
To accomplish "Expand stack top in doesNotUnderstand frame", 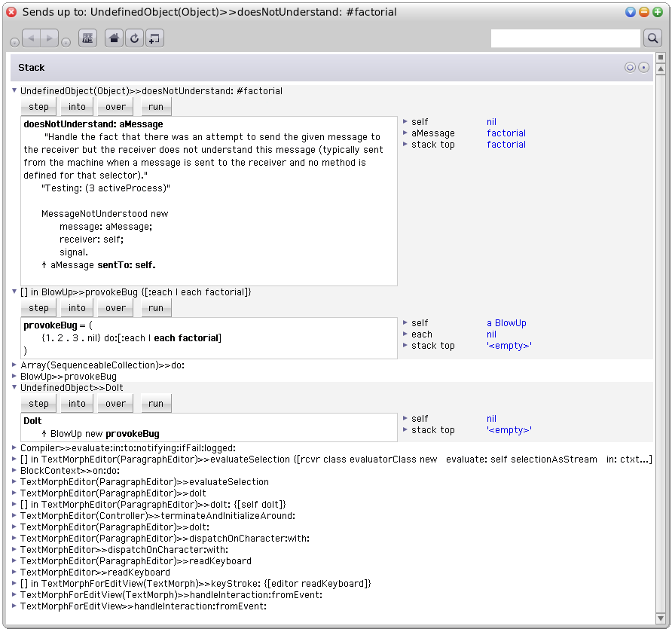I will 405,144.
